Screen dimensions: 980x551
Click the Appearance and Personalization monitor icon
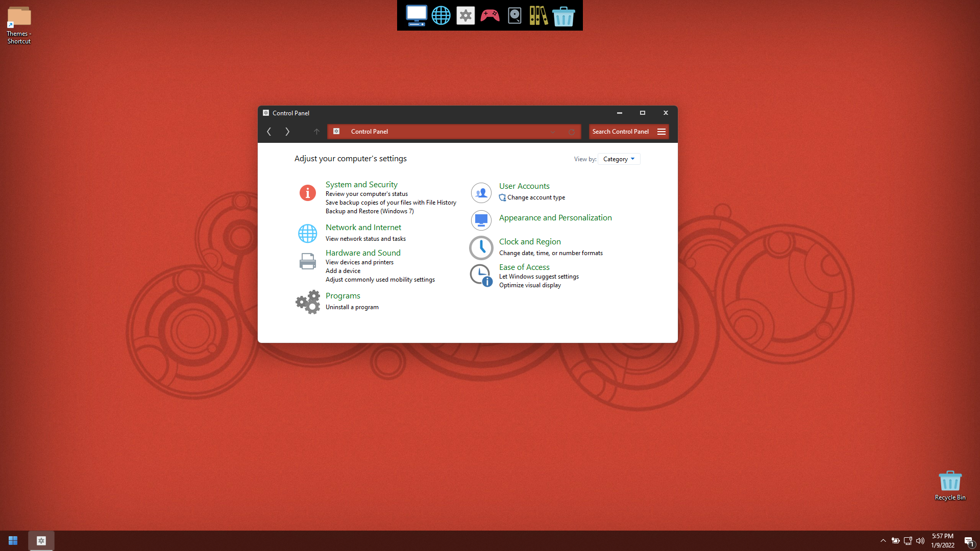point(481,220)
